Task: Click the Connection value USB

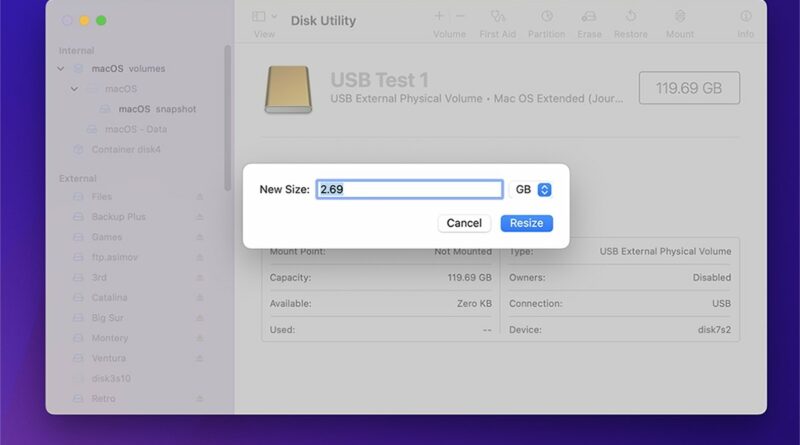Action: pyautogui.click(x=721, y=304)
